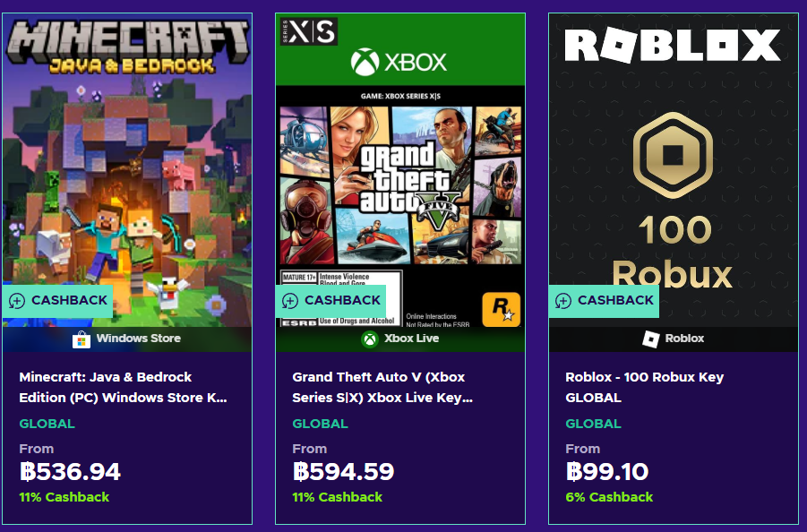Screen dimensions: 807x532
Task: Click cashback plus icon on GTA V card
Action: [x=290, y=301]
